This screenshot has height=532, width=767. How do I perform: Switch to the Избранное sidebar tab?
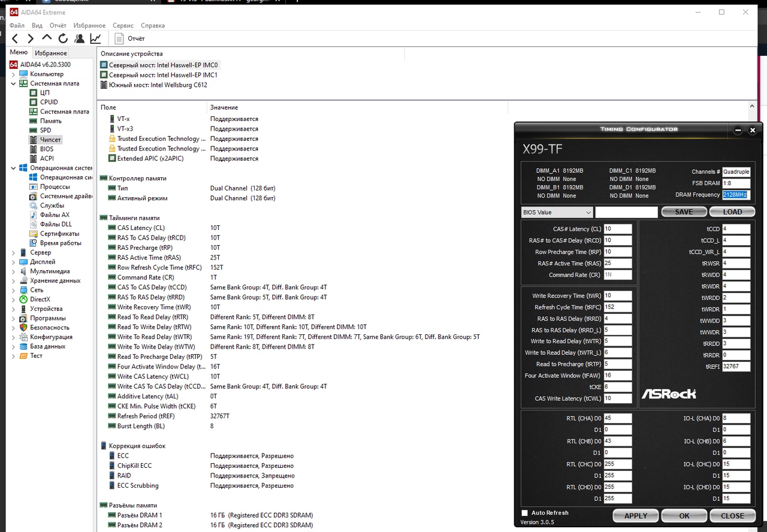point(51,53)
